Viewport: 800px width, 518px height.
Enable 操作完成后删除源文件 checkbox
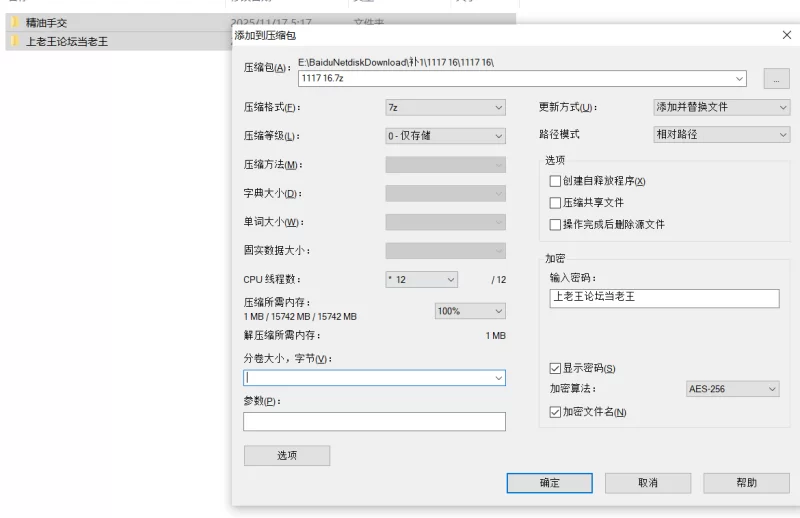[556, 225]
